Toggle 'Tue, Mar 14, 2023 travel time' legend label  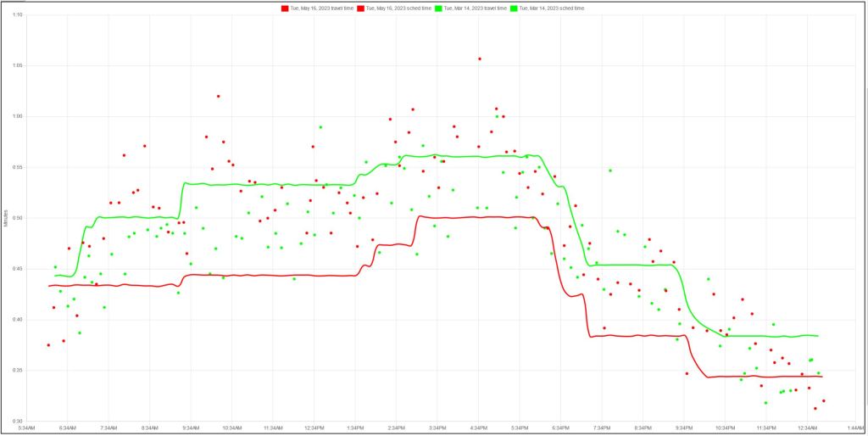pos(476,8)
